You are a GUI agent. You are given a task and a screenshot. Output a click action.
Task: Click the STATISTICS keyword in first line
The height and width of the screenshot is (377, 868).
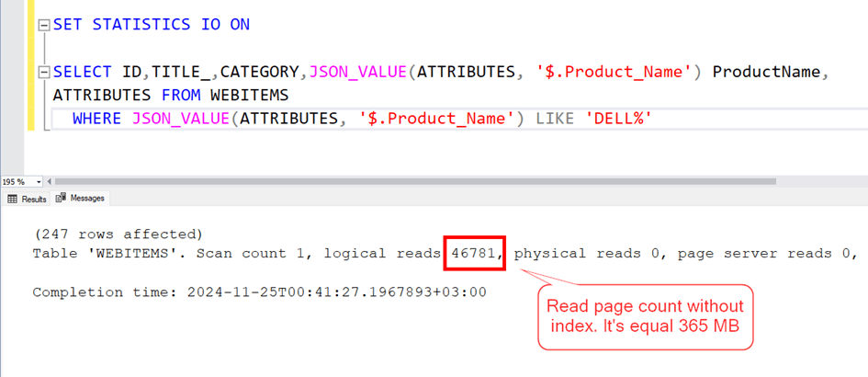pos(140,25)
